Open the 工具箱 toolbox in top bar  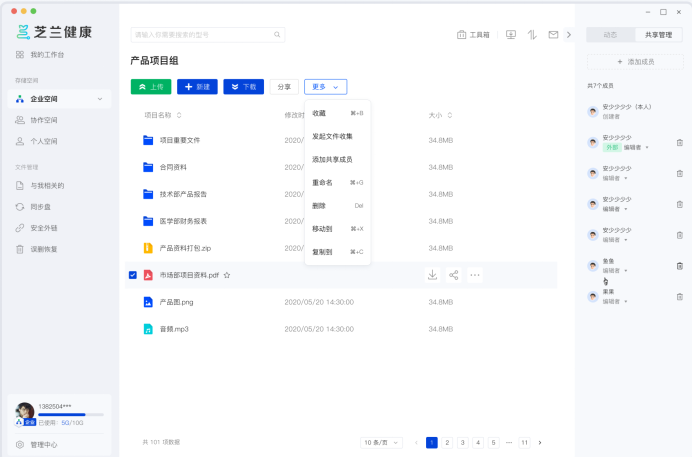click(x=473, y=35)
